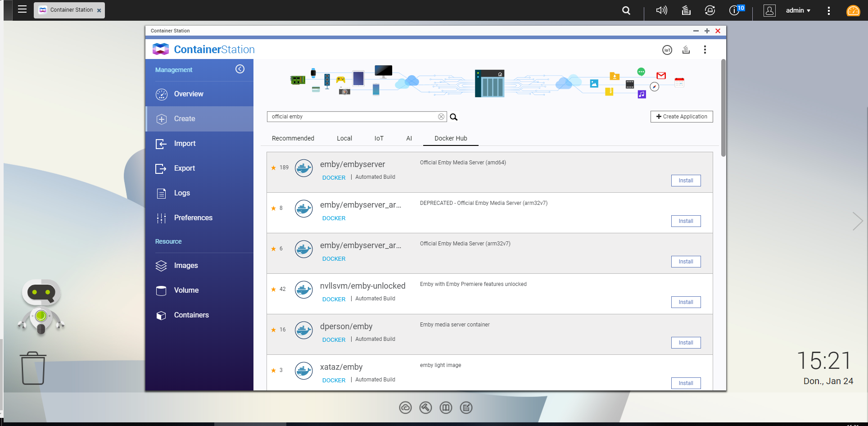Click the third bottom dock icon
The height and width of the screenshot is (426, 868).
point(446,408)
